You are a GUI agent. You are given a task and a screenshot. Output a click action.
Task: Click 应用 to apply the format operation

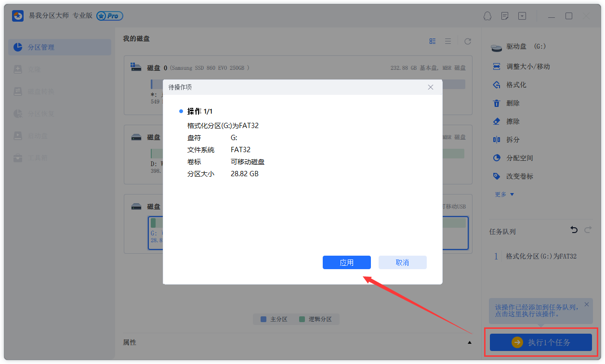coord(346,262)
